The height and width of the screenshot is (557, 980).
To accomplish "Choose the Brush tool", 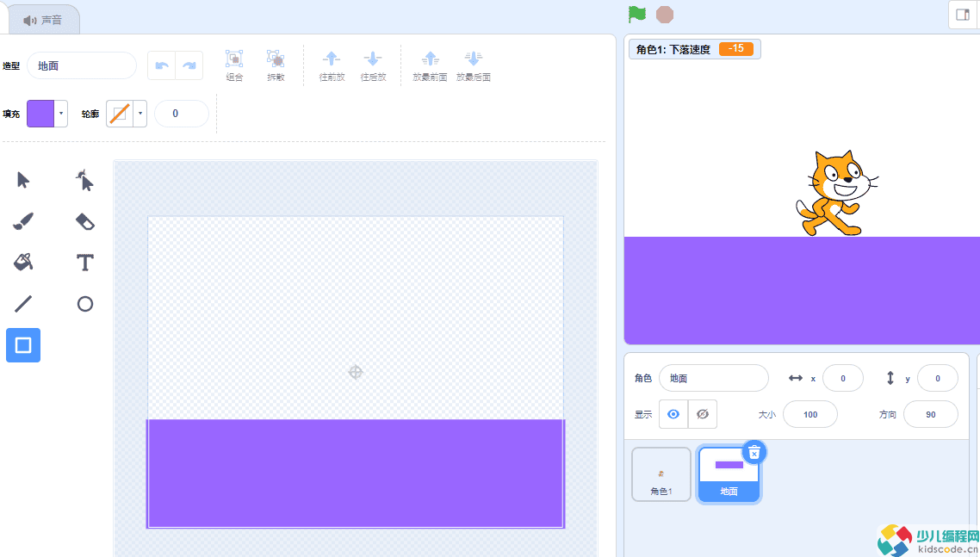I will coord(23,221).
